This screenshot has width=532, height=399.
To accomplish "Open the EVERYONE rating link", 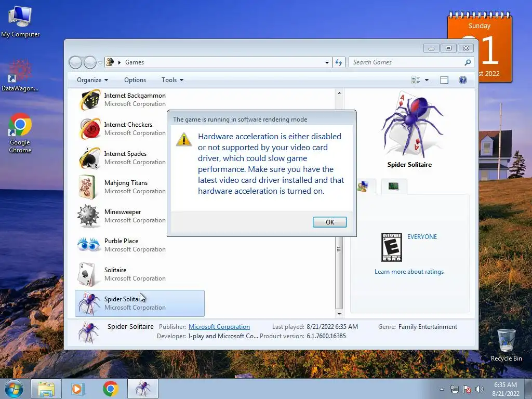I will (422, 237).
